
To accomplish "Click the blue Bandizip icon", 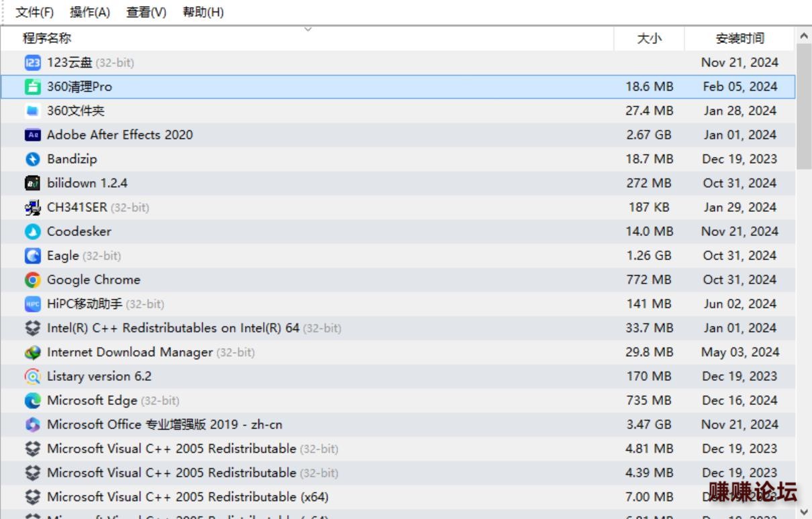I will click(x=32, y=159).
